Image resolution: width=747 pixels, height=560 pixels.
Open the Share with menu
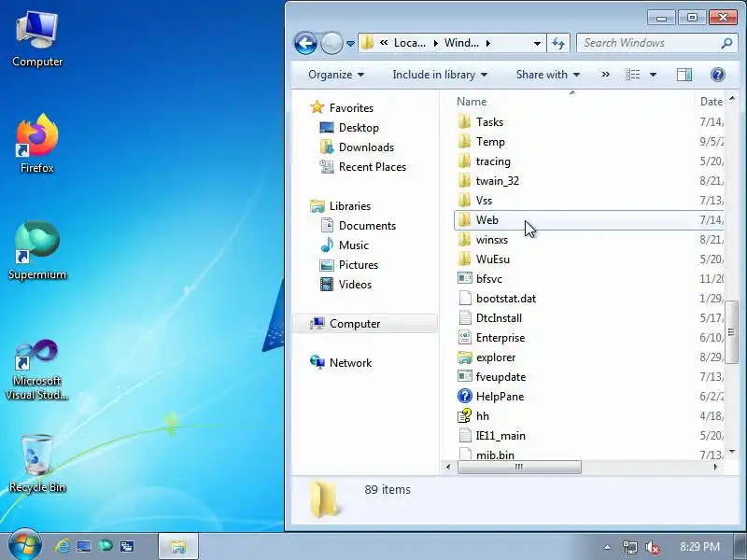pos(548,75)
